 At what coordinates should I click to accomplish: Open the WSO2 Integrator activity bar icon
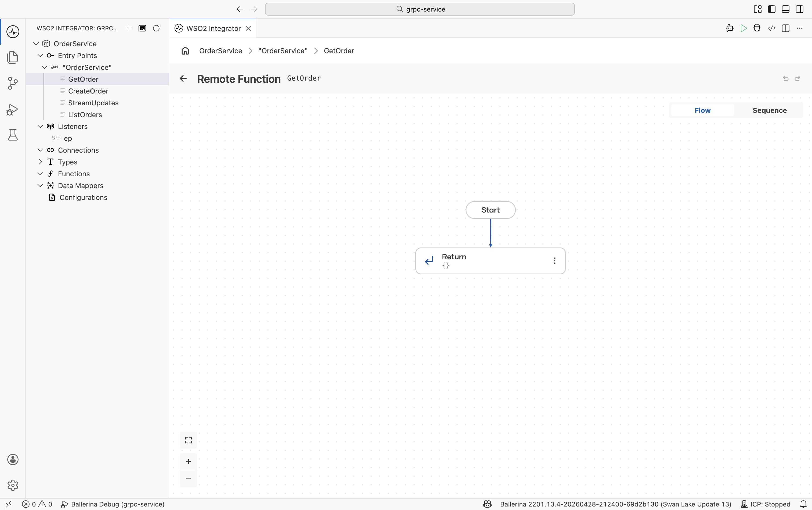pos(13,32)
